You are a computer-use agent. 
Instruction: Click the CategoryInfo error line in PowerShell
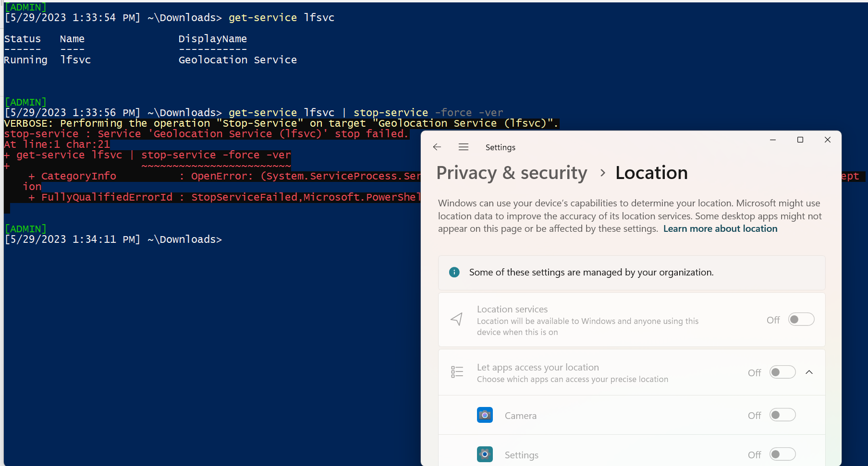[224, 176]
